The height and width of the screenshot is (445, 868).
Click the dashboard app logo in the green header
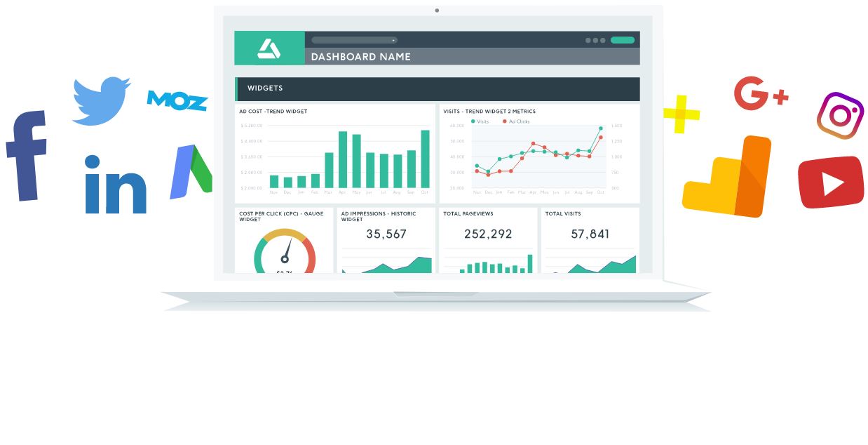pyautogui.click(x=269, y=48)
